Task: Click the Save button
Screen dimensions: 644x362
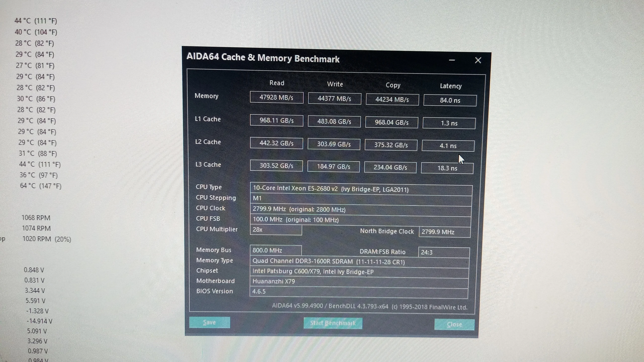Action: pyautogui.click(x=209, y=323)
